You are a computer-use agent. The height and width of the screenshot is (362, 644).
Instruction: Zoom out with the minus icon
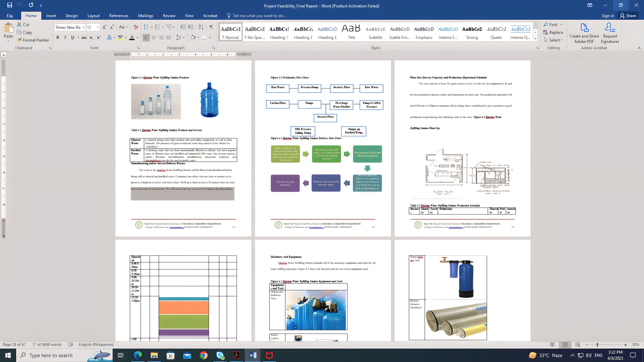(x=587, y=345)
